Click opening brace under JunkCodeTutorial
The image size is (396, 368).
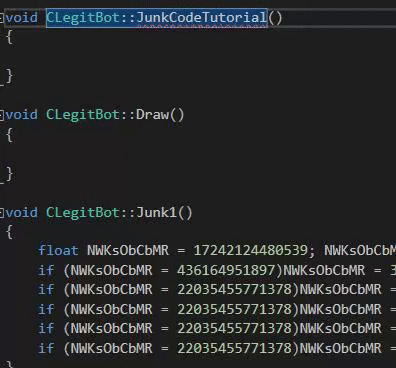point(10,37)
